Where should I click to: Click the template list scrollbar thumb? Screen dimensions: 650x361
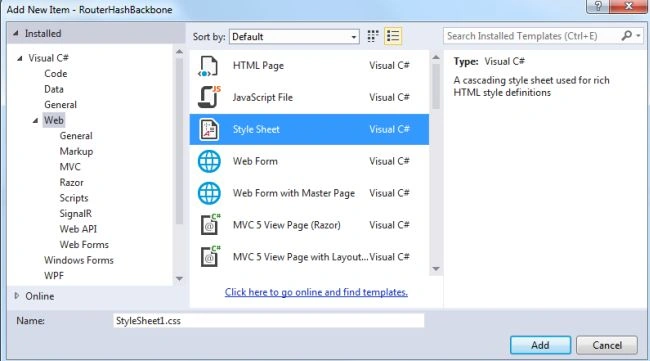(436, 86)
